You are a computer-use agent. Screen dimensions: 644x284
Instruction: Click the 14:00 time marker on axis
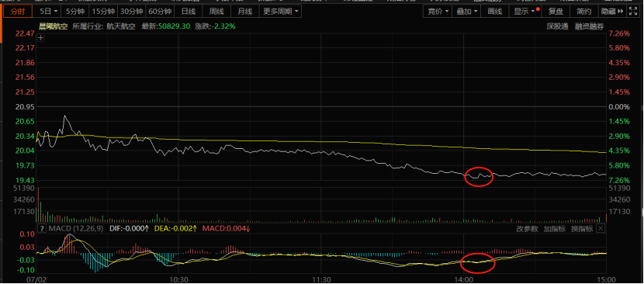(x=463, y=279)
